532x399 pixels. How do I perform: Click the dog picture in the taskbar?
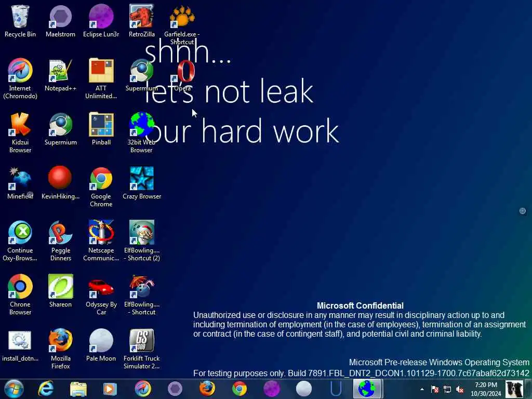pos(514,389)
